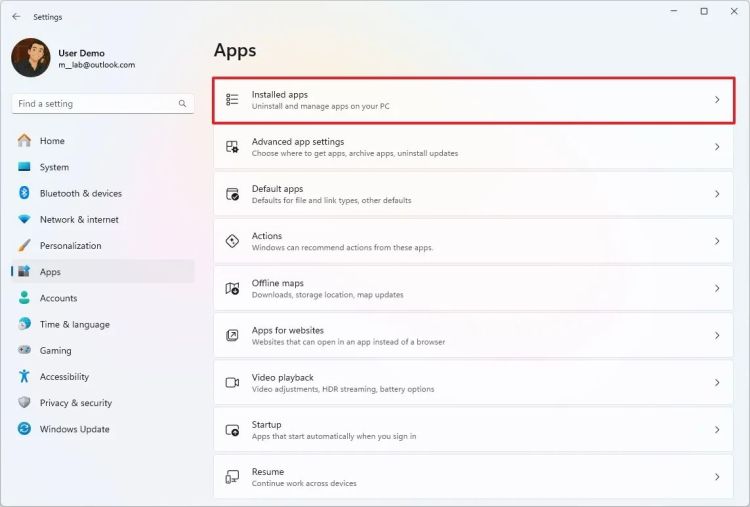This screenshot has width=750, height=507.
Task: Click the Startup icon
Action: (x=232, y=430)
